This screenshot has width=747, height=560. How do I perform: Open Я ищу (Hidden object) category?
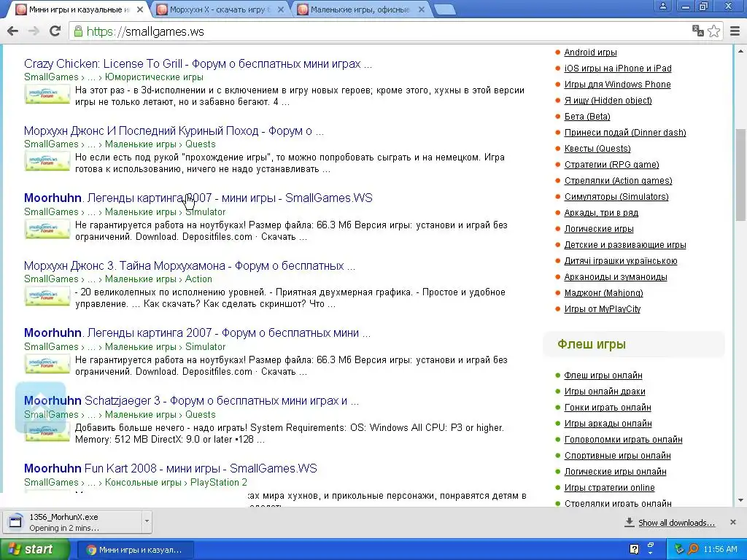coord(608,101)
